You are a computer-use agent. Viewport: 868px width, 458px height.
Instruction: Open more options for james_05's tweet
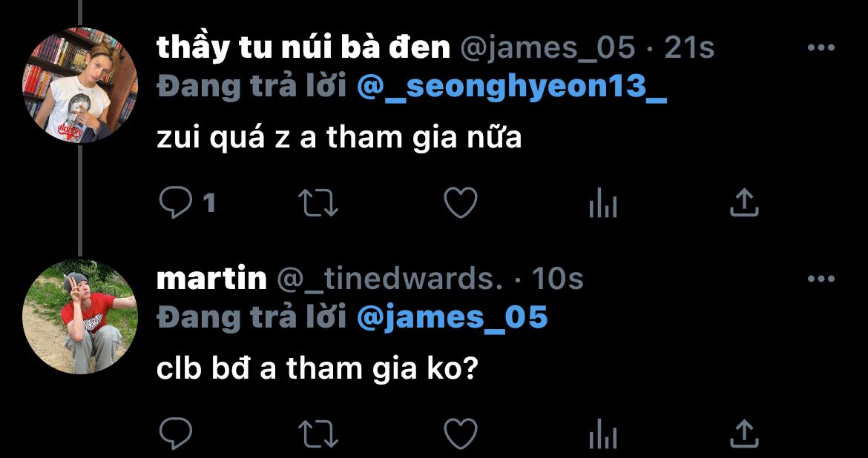[x=821, y=48]
